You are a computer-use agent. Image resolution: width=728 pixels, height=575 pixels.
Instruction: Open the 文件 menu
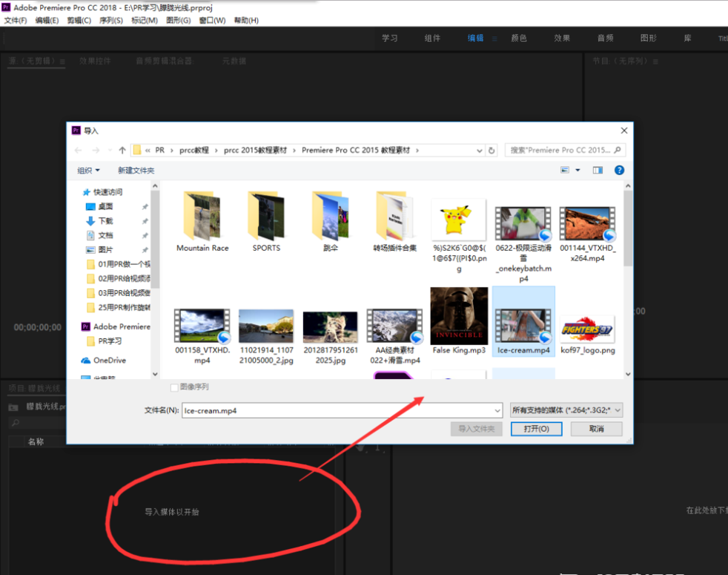(15, 20)
